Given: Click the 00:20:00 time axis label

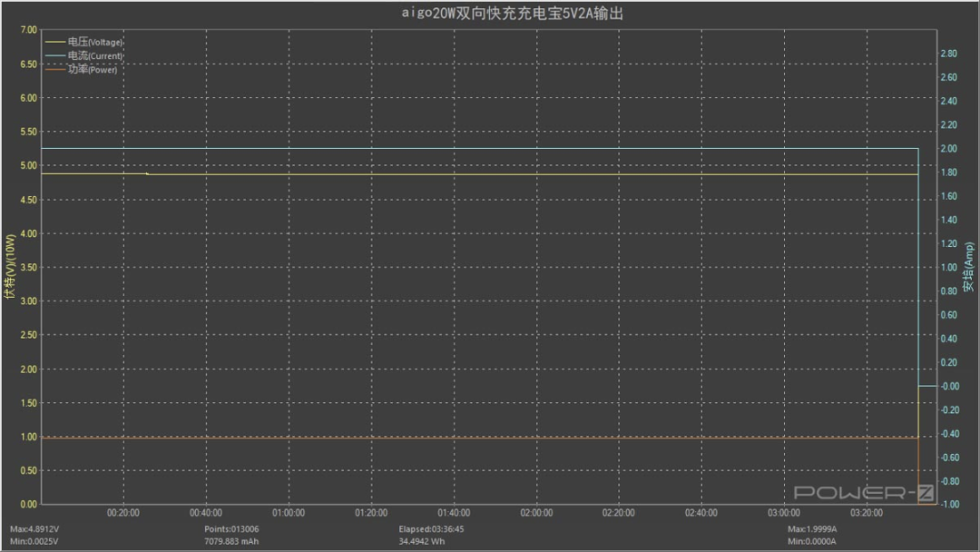Looking at the screenshot, I should 123,513.
